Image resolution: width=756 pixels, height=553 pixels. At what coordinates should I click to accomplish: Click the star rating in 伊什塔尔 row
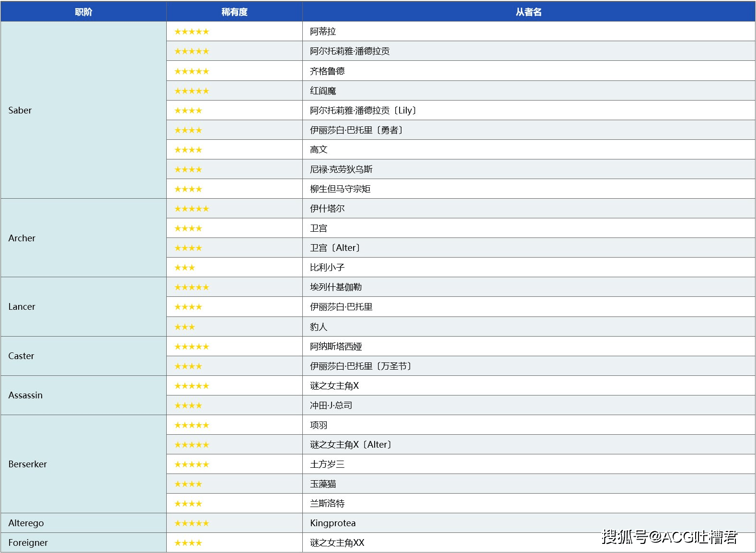[x=192, y=208]
